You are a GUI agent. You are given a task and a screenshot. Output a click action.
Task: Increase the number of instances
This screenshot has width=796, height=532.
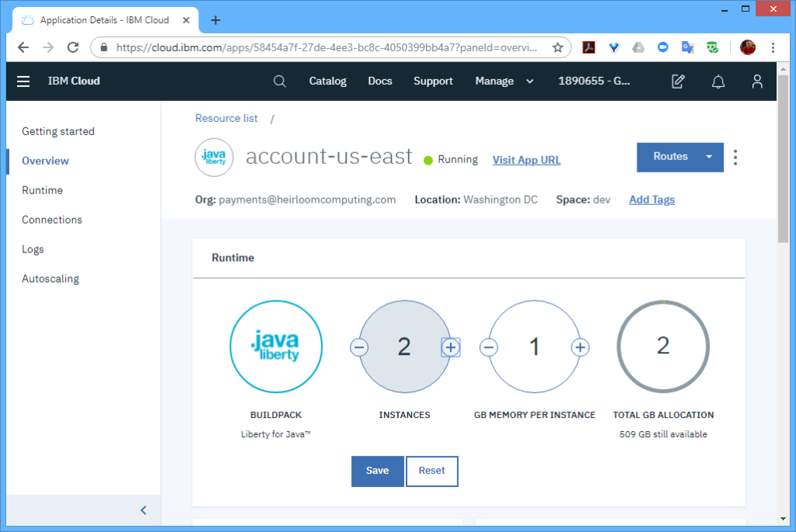[x=451, y=347]
